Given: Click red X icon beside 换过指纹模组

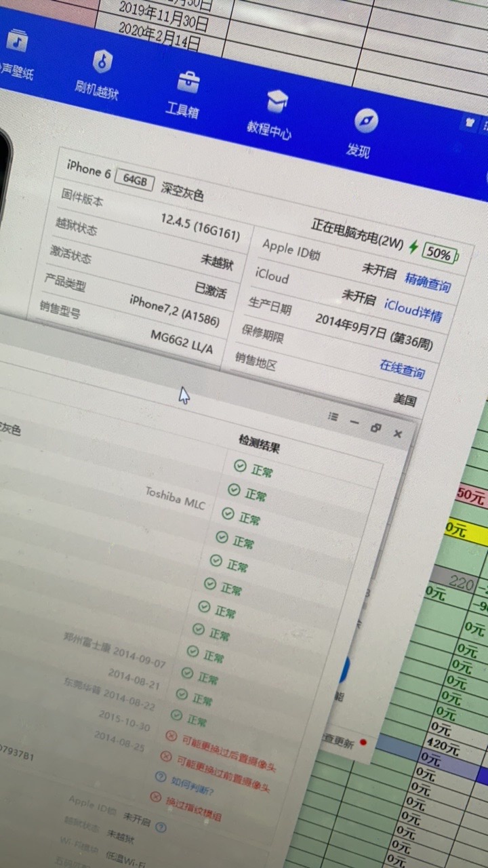Looking at the screenshot, I should click(x=156, y=797).
